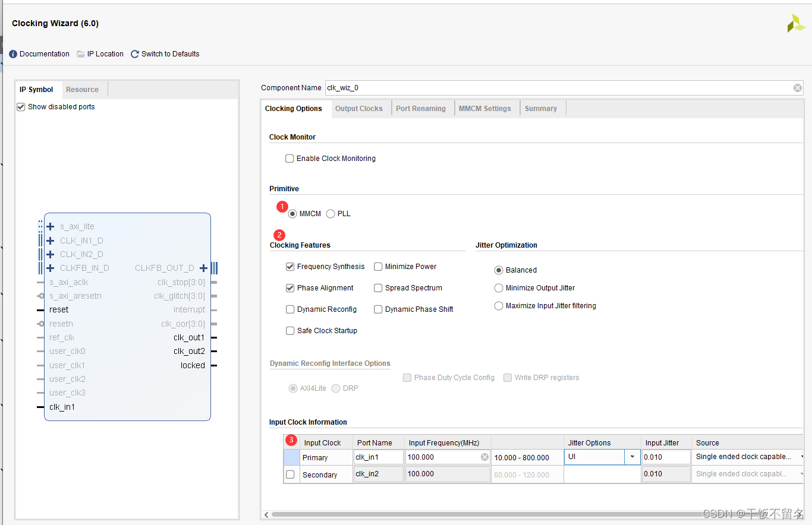
Task: Select Balanced jitter optimization
Action: 499,270
